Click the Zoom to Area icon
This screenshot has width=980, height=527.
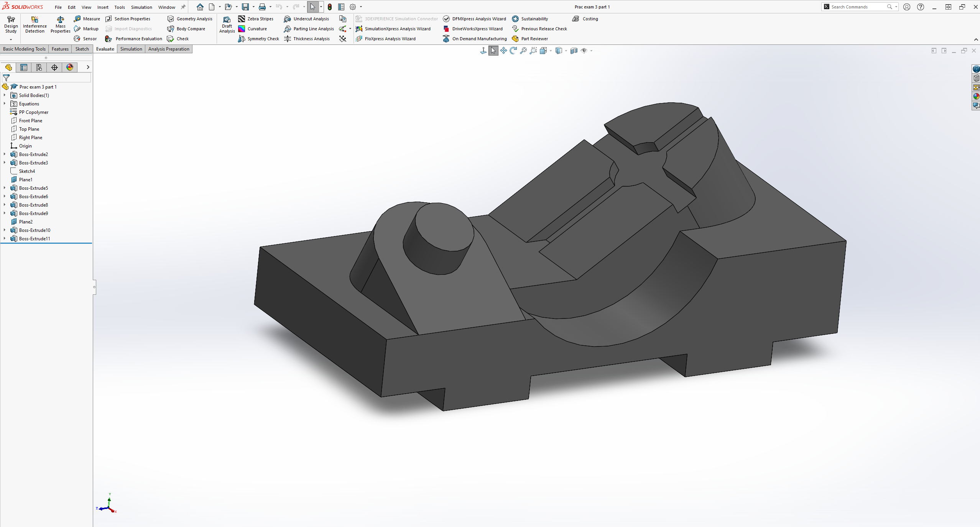click(x=533, y=51)
